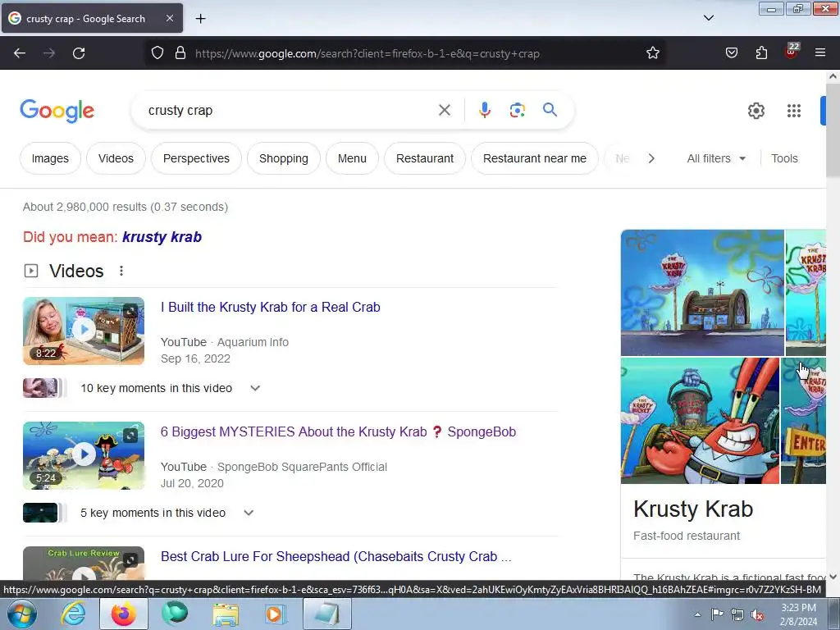Open the tracking protection shield icon
840x630 pixels.
click(x=157, y=53)
